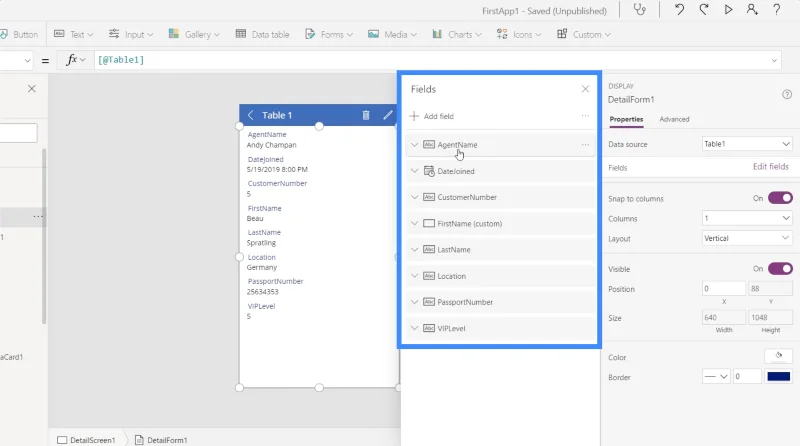Open the dark blue border color swatch
The image size is (800, 446).
(x=779, y=377)
